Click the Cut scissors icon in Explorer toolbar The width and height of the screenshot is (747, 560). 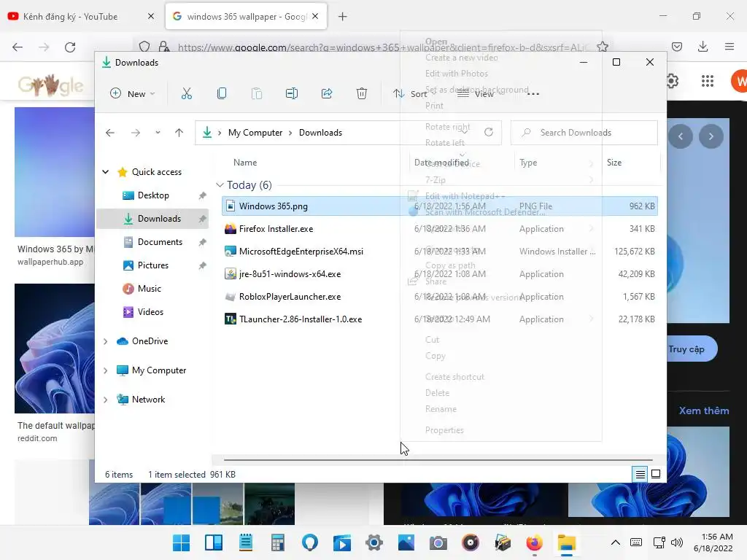[186, 93]
